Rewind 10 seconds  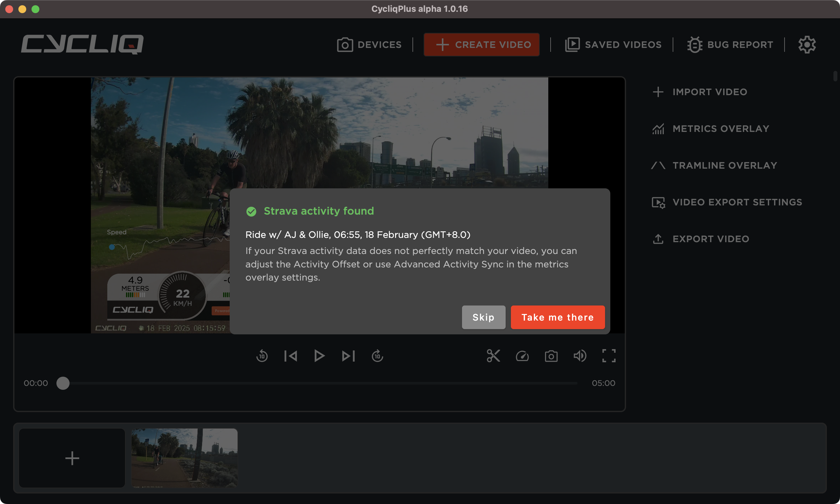262,356
